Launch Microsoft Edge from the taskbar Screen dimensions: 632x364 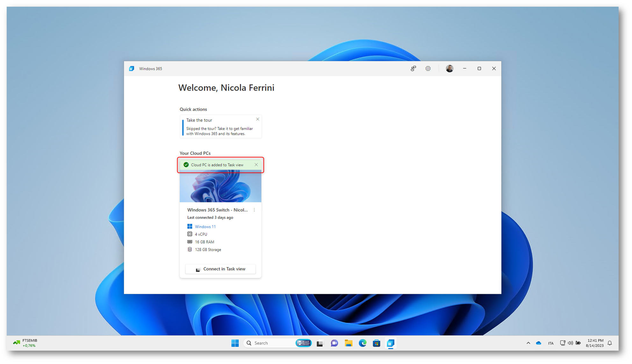pyautogui.click(x=363, y=343)
